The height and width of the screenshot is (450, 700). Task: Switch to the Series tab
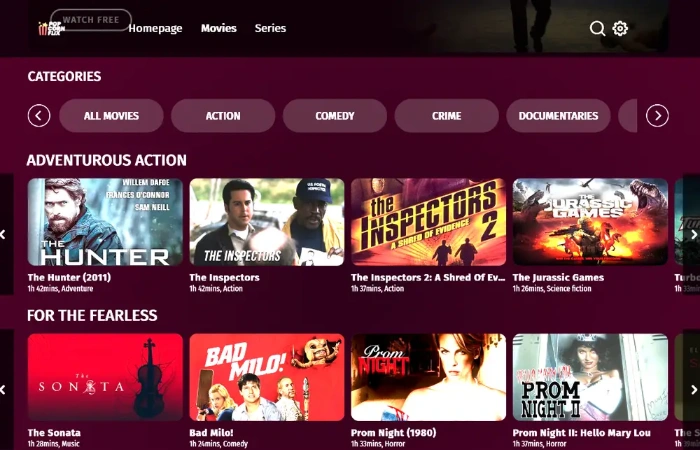click(x=271, y=28)
